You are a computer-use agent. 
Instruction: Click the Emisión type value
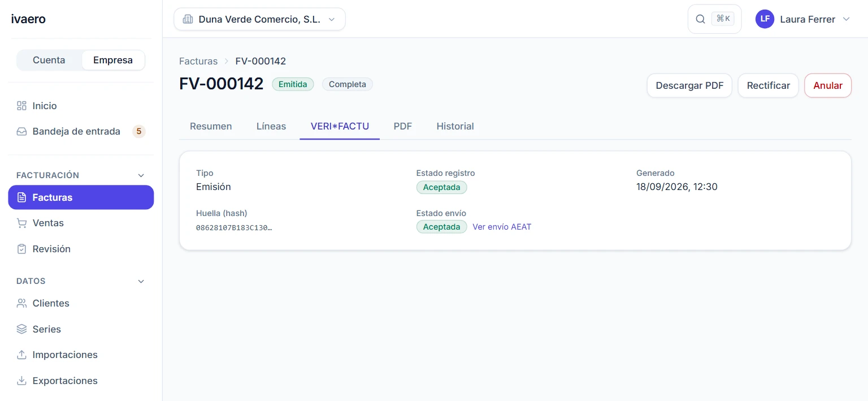tap(214, 187)
